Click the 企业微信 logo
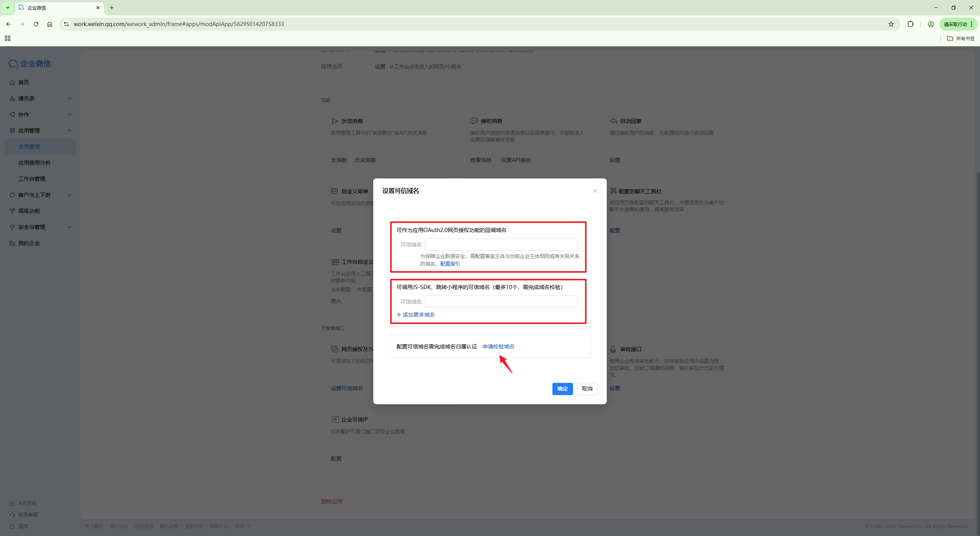Viewport: 980px width, 536px height. click(x=29, y=64)
